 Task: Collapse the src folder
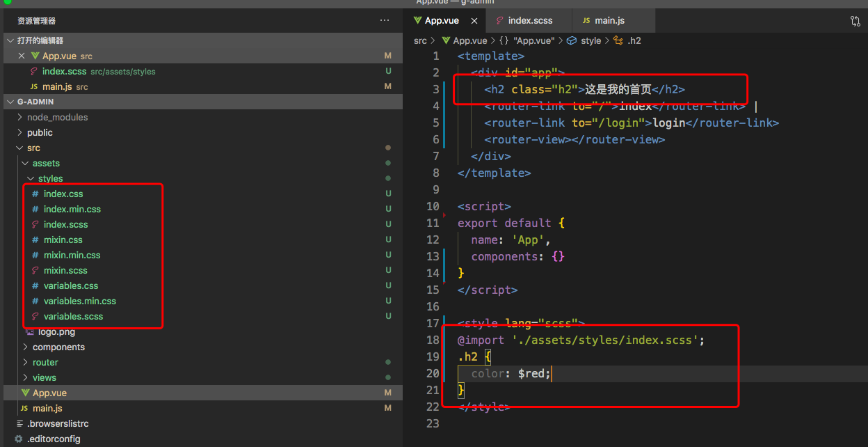[19, 148]
